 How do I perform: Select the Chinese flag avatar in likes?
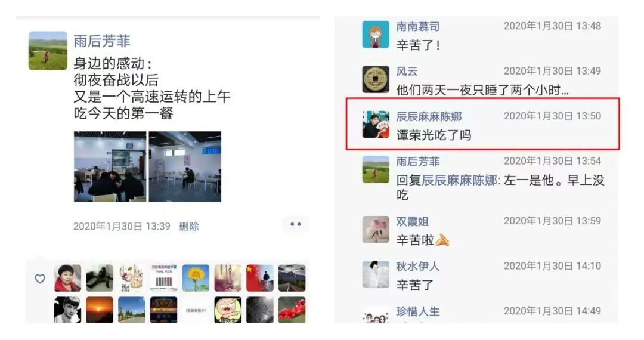259,278
